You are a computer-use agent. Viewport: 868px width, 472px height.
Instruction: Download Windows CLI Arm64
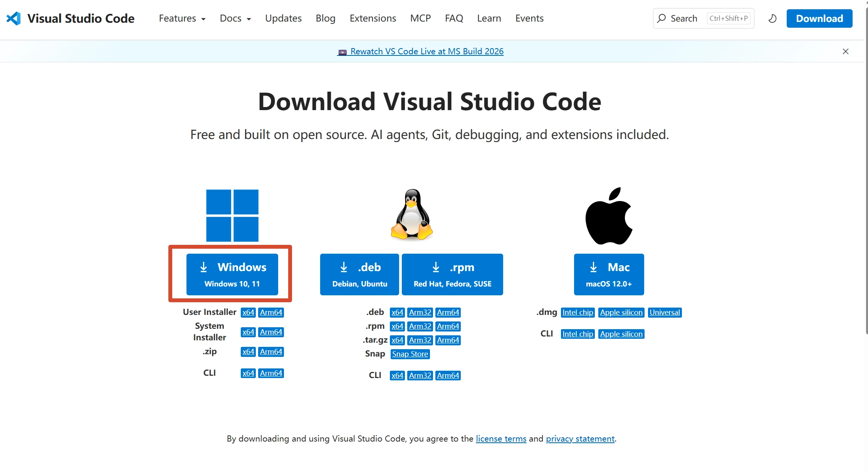coord(271,373)
